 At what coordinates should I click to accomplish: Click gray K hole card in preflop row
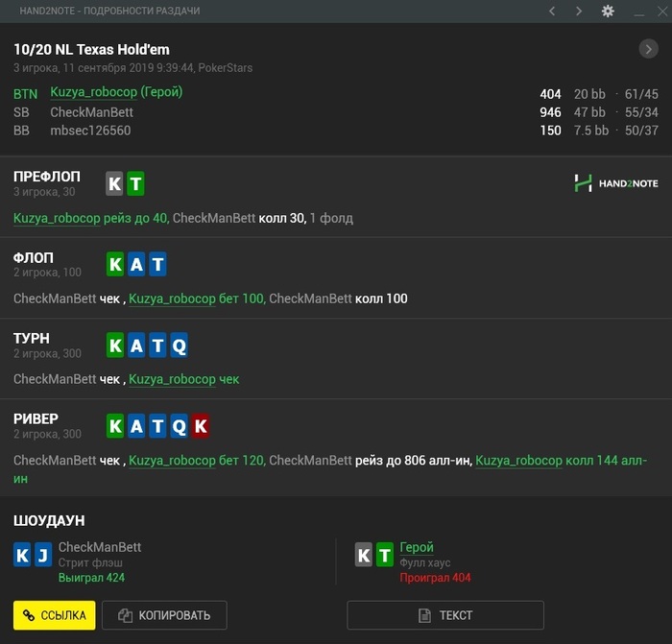pos(114,183)
